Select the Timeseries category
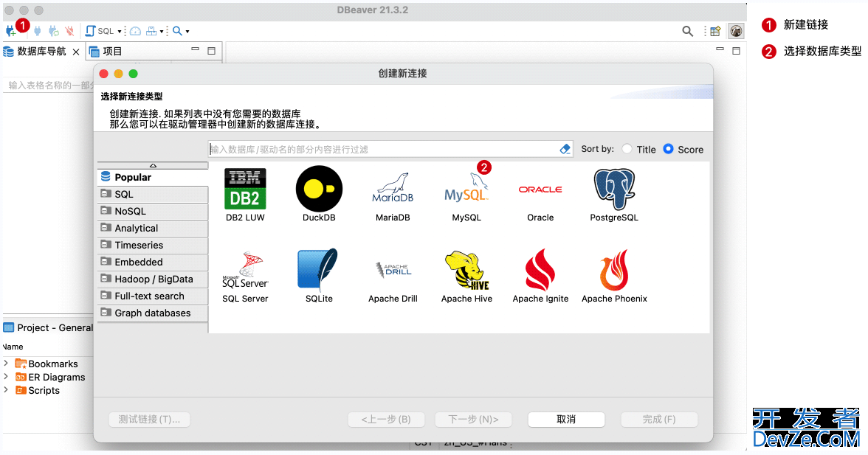Image resolution: width=868 pixels, height=455 pixels. tap(153, 245)
